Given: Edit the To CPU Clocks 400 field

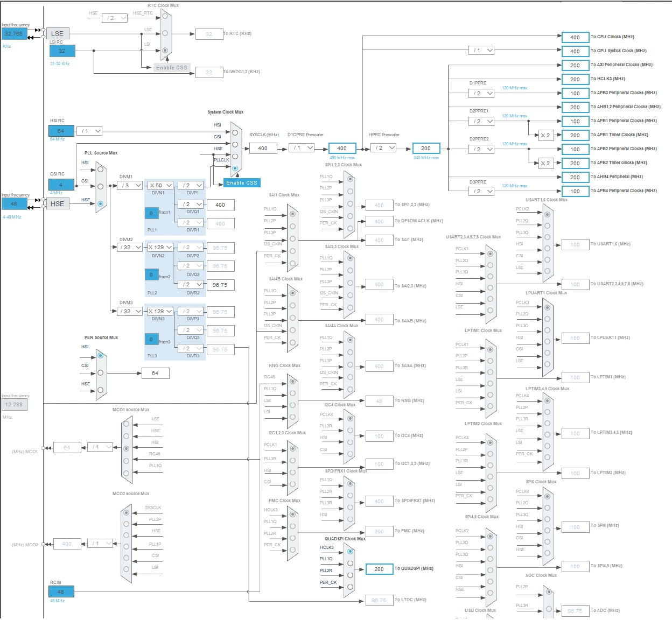Looking at the screenshot, I should click(575, 37).
